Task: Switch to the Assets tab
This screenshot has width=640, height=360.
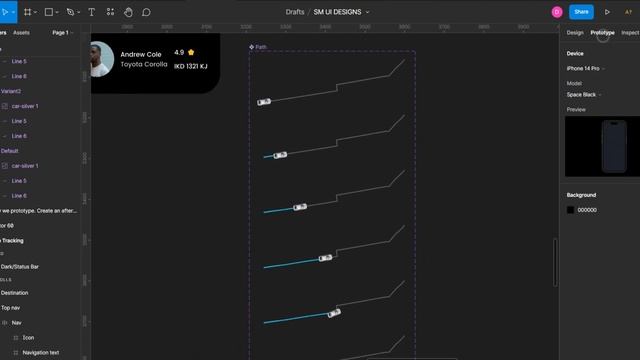Action: pyautogui.click(x=21, y=33)
